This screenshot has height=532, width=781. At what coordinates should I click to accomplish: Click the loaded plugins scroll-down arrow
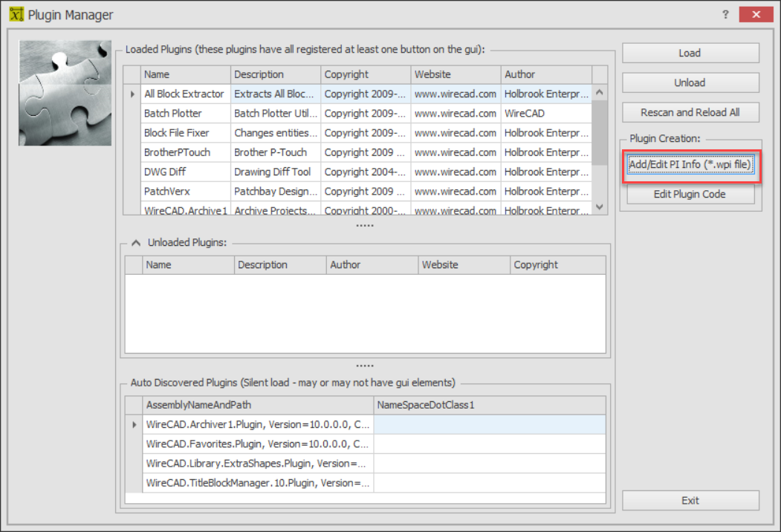pyautogui.click(x=600, y=207)
